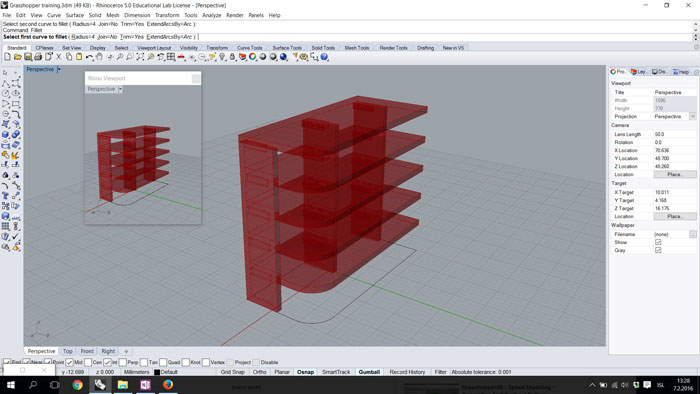This screenshot has width=700, height=394.
Task: Expand the Projection dropdown in Viewport properties
Action: (692, 116)
